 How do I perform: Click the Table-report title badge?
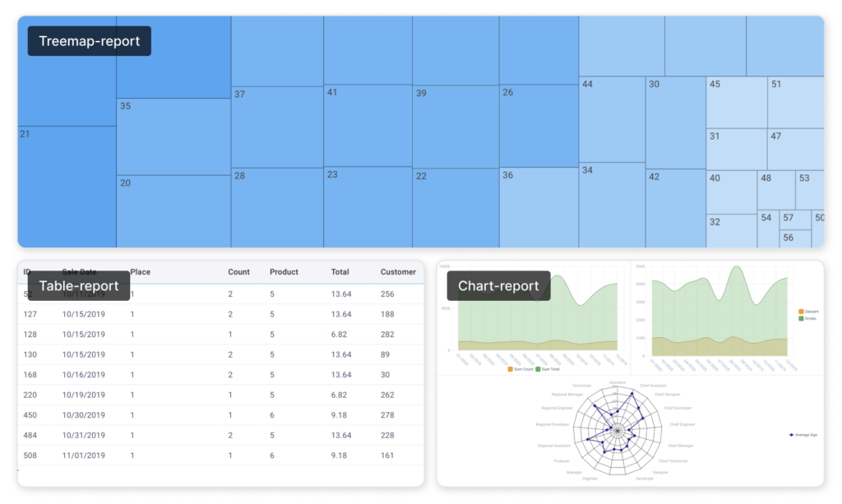pos(78,285)
